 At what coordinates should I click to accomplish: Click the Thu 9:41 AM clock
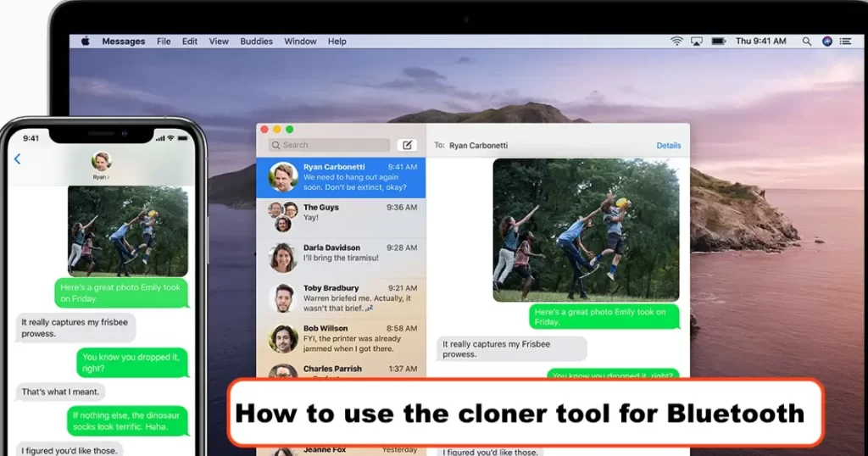pos(760,42)
